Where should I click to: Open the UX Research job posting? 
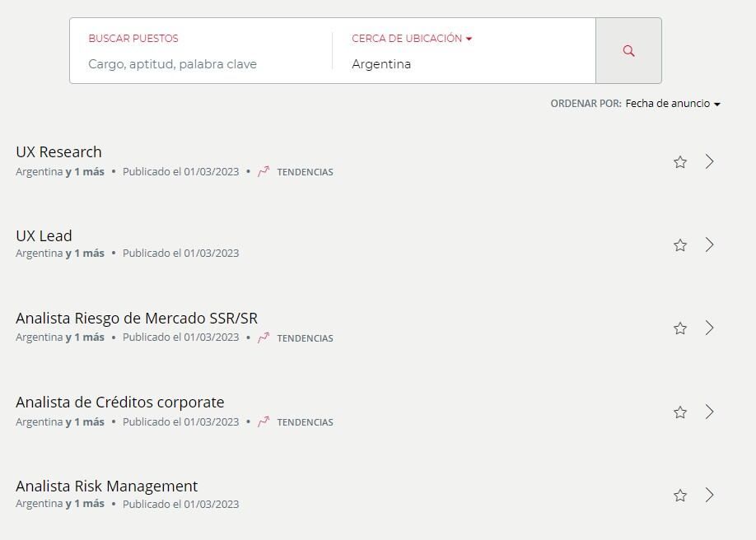[x=58, y=151]
